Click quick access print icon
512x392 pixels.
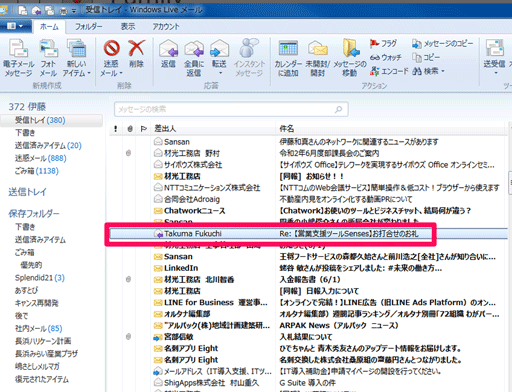tap(63, 11)
